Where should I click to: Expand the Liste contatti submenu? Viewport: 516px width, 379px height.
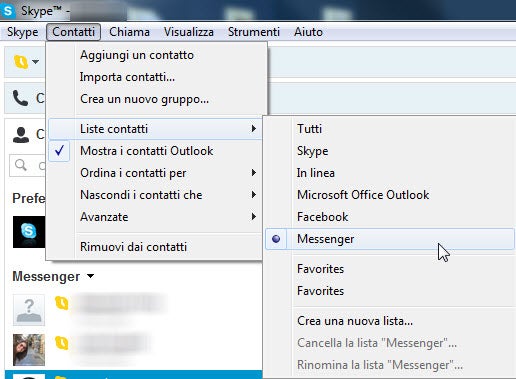155,129
